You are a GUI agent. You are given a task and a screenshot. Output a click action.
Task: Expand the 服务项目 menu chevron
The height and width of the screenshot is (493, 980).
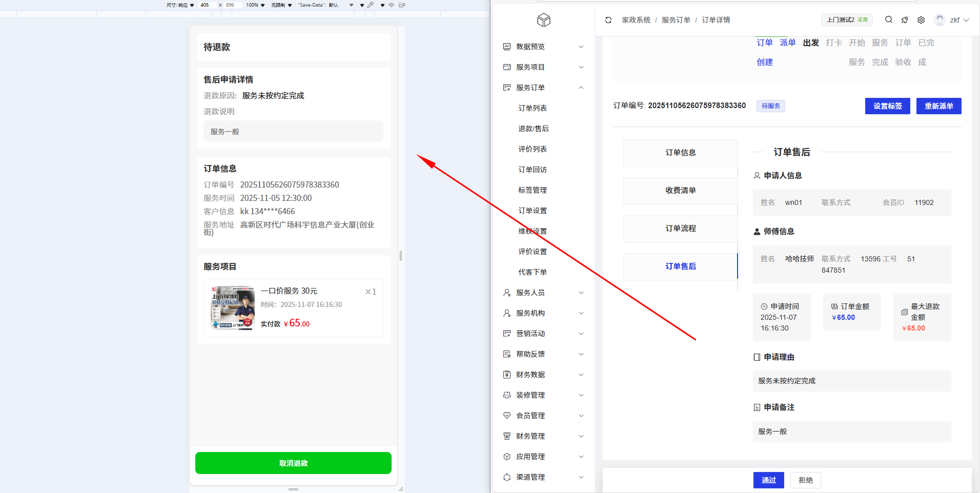pyautogui.click(x=581, y=67)
